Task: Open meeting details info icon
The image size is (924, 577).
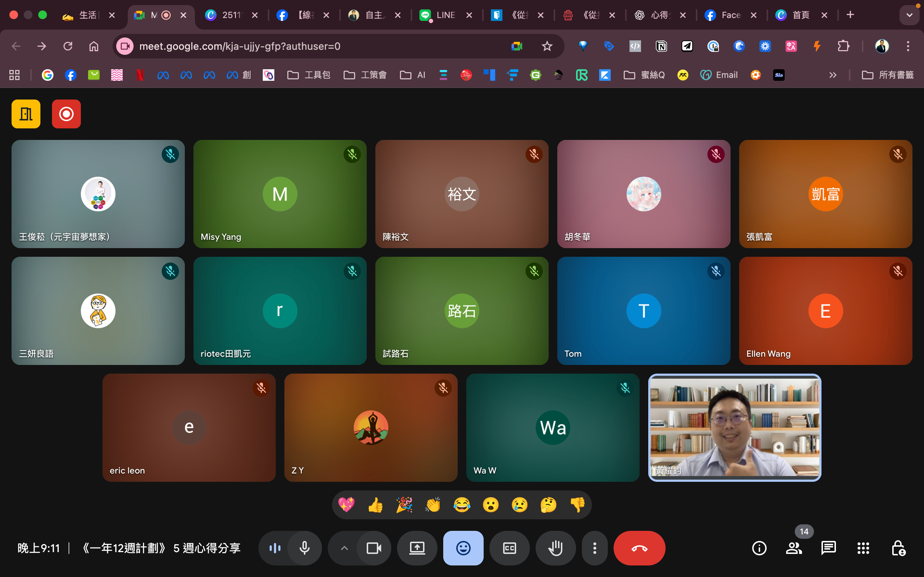Action: pyautogui.click(x=759, y=548)
